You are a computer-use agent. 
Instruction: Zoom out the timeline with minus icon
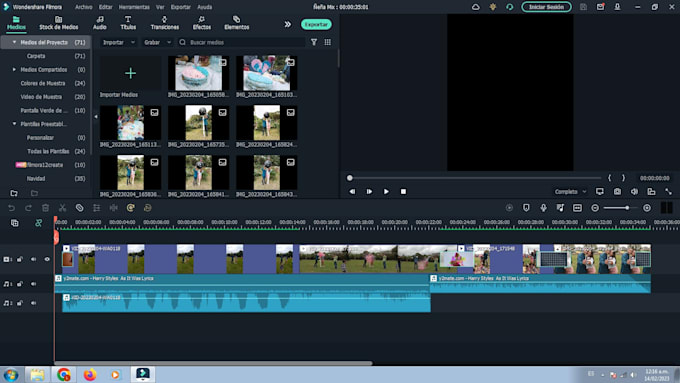(595, 208)
